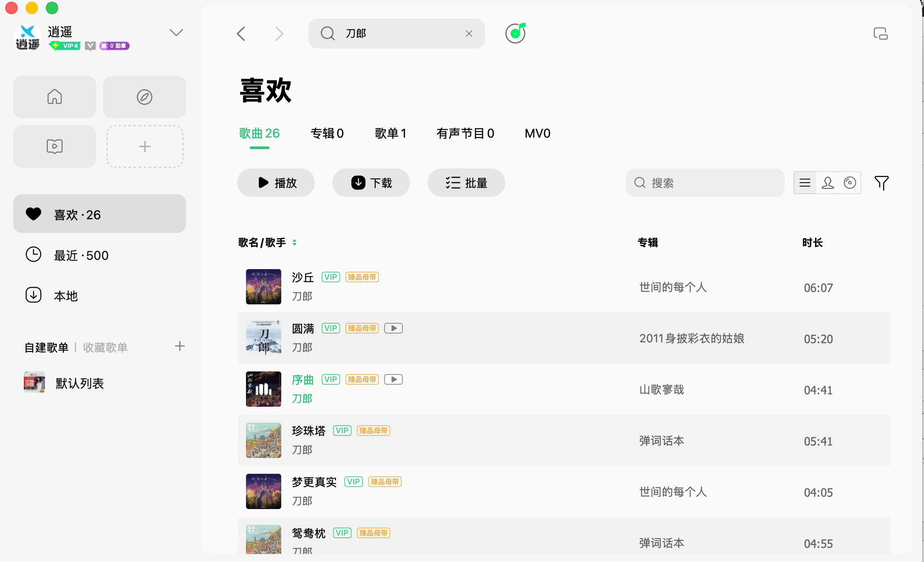
Task: Click the music recognition icon beside search bar
Action: (515, 33)
